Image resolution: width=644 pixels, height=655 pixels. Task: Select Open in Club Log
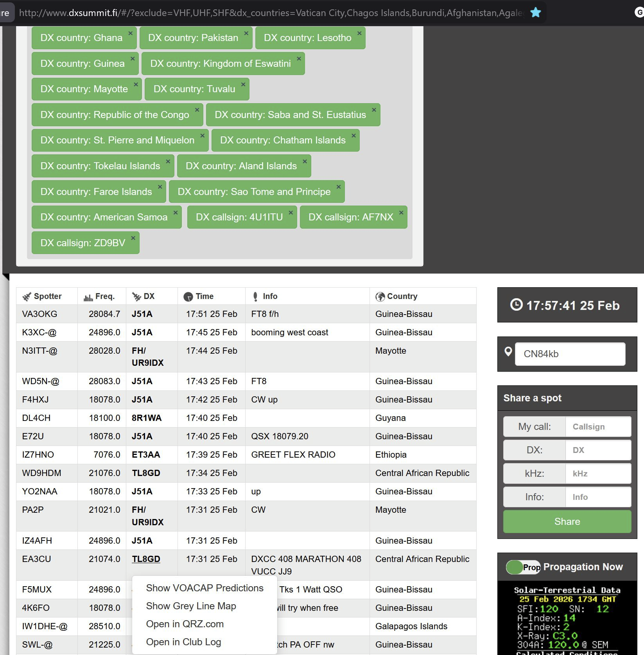pos(183,642)
